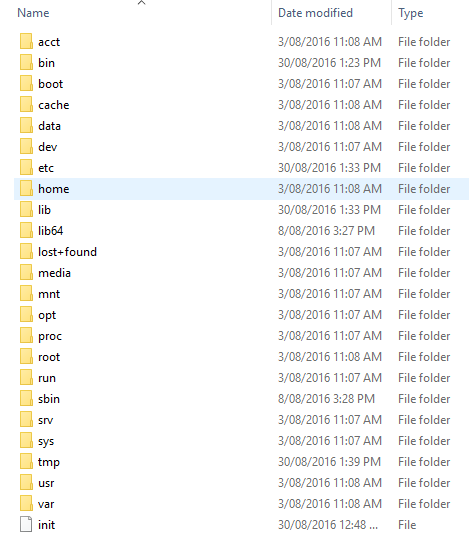Click the root folder icon
The image size is (469, 542).
pos(26,357)
